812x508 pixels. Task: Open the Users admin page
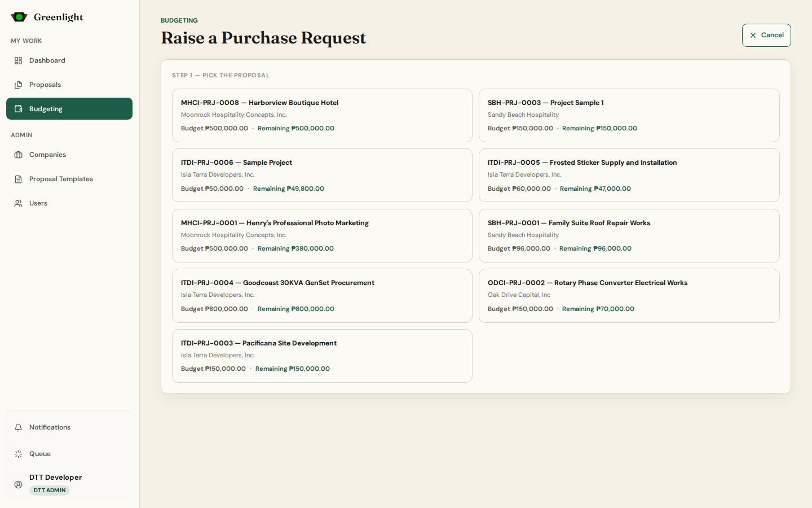pyautogui.click(x=69, y=203)
